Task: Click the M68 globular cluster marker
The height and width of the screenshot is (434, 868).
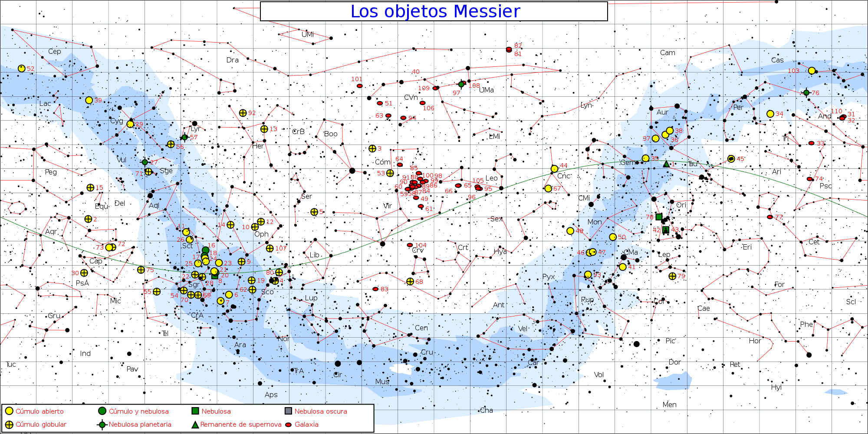Action: pos(410,282)
